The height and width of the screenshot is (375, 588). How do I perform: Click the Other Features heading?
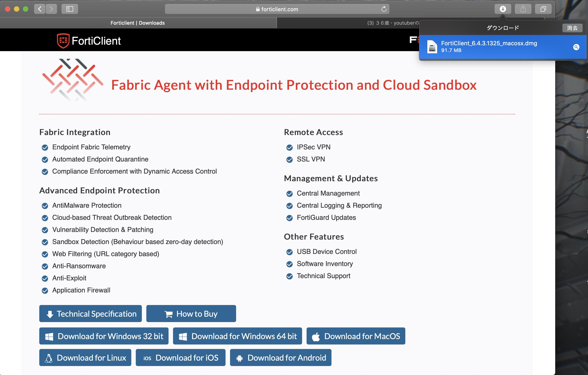(314, 237)
